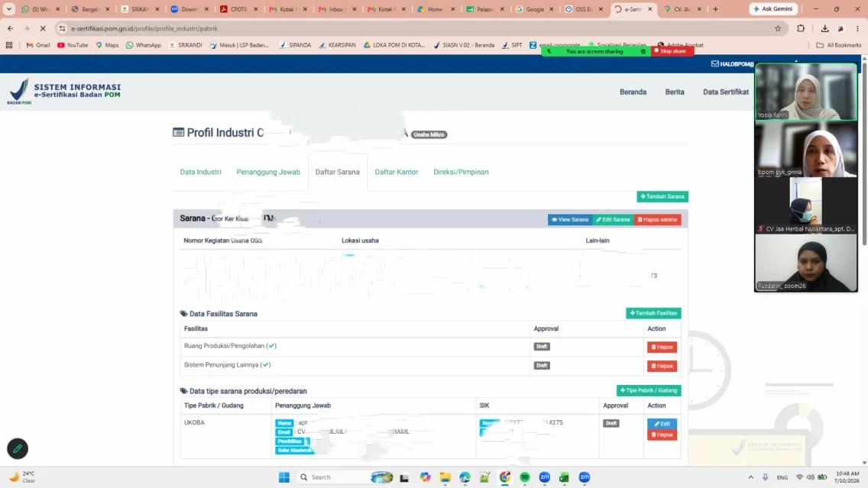Screen dimensions: 868x488
Task: Bookmark this page with the star icon
Action: pyautogui.click(x=778, y=28)
